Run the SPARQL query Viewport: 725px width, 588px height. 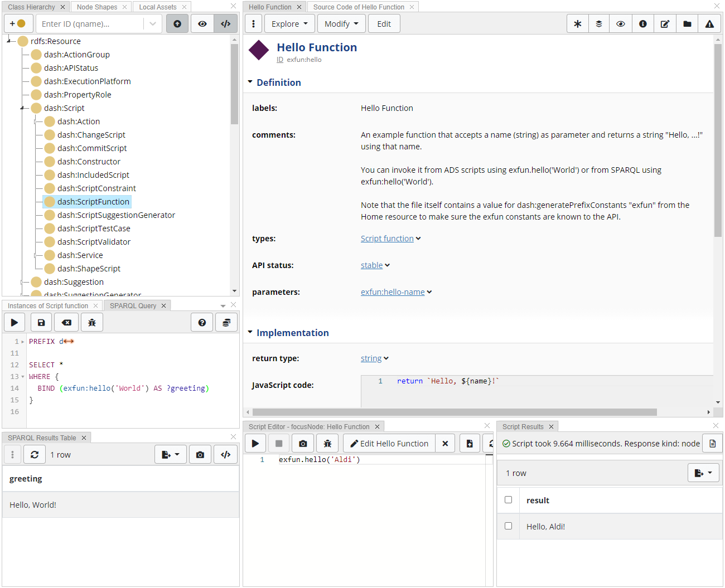pos(14,322)
